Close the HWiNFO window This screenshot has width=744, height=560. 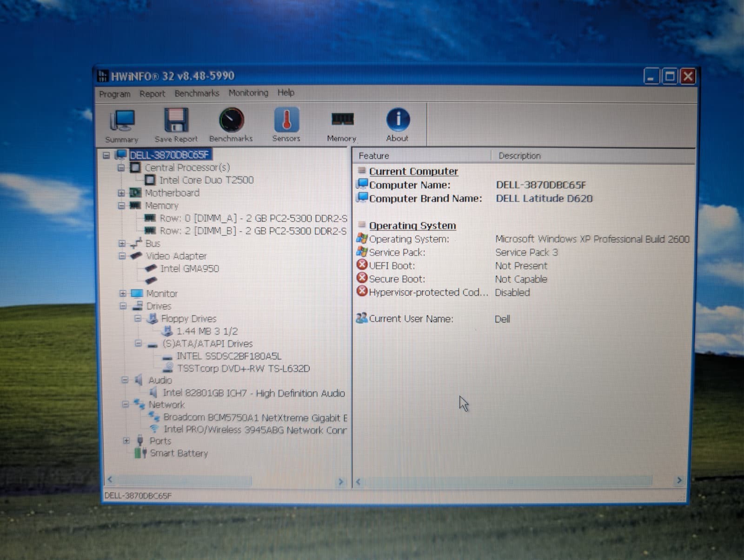[x=688, y=76]
